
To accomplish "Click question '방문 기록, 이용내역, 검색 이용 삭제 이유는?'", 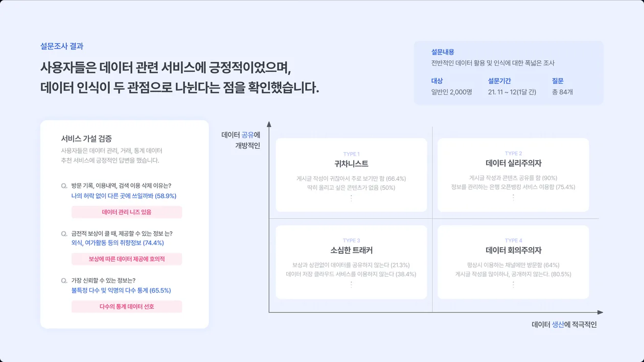I will 121,186.
